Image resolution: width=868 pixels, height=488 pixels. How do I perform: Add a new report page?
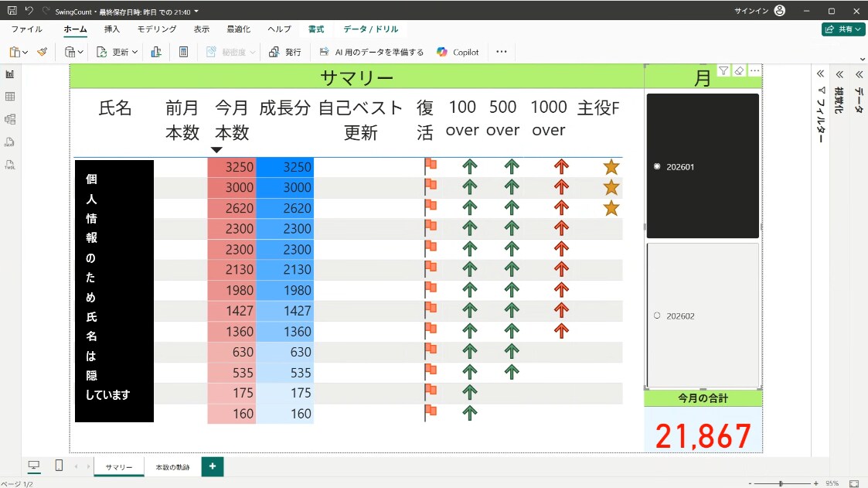212,466
